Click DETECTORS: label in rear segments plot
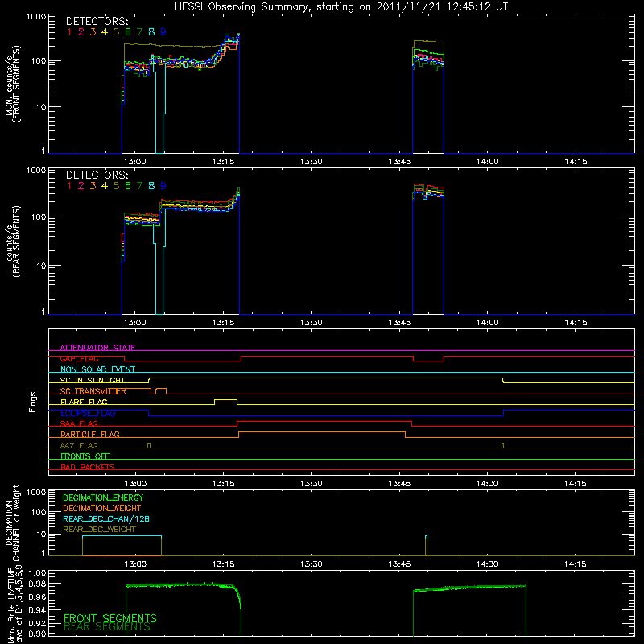The height and width of the screenshot is (644, 644). click(x=97, y=175)
